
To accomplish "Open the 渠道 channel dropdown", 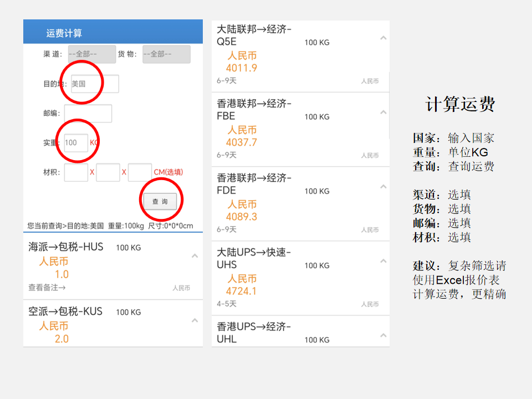I will [91, 54].
